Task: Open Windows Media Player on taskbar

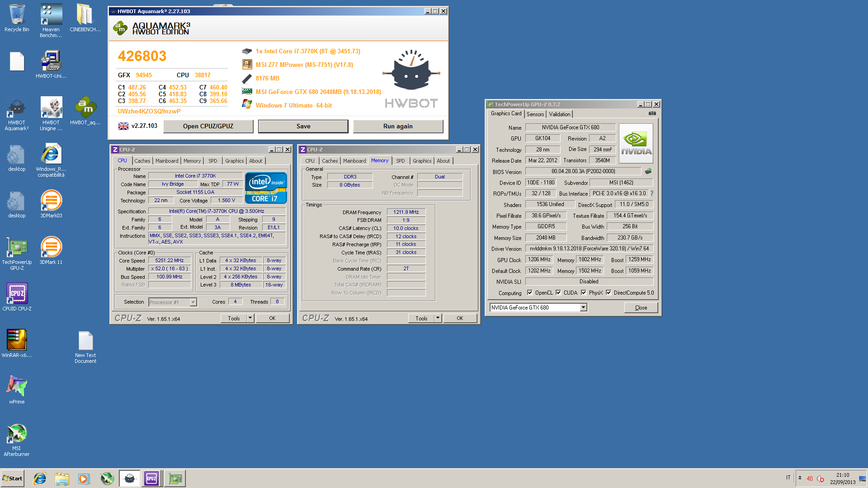Action: (84, 479)
